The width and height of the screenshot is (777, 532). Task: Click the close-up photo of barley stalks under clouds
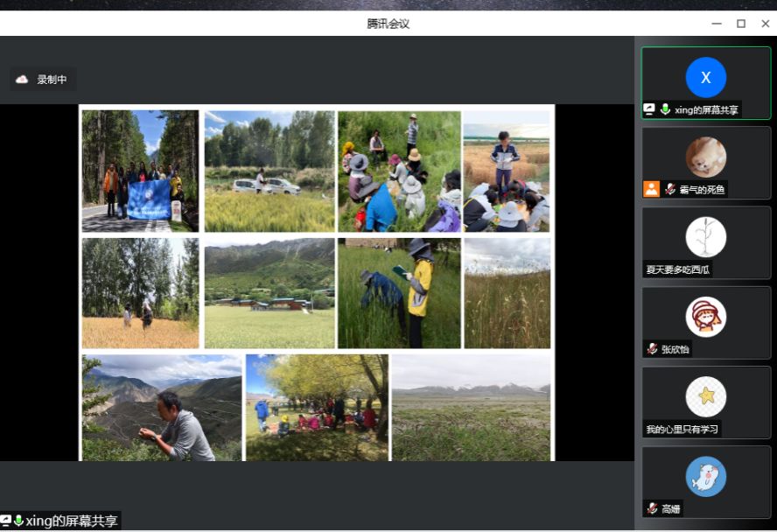click(507, 293)
